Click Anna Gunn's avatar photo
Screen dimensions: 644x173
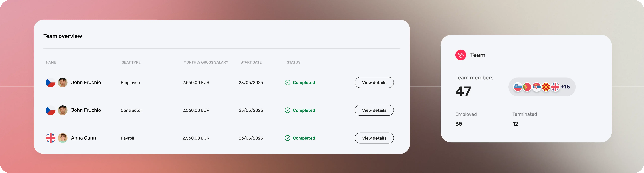point(63,138)
